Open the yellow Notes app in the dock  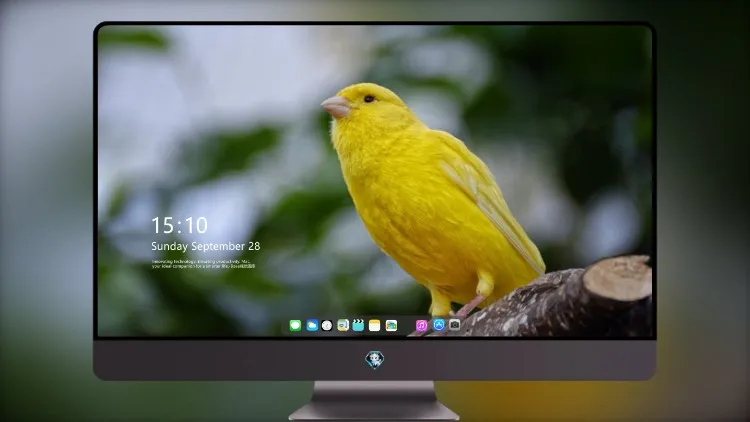(375, 326)
